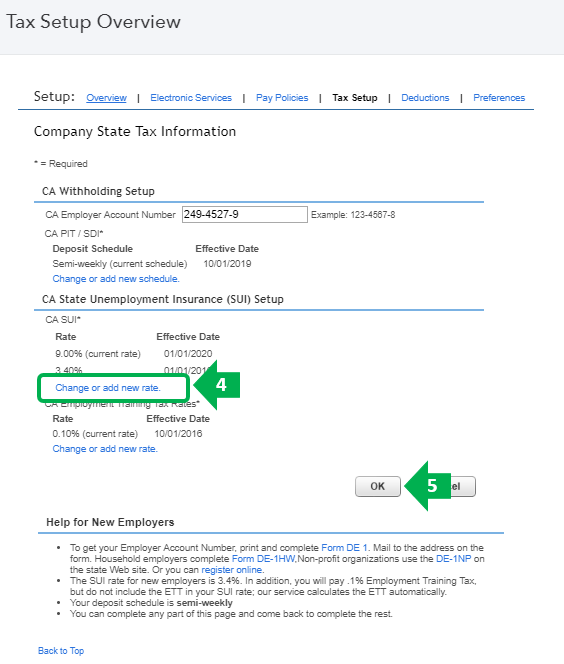Open the DE-1NP form link

pyautogui.click(x=453, y=559)
